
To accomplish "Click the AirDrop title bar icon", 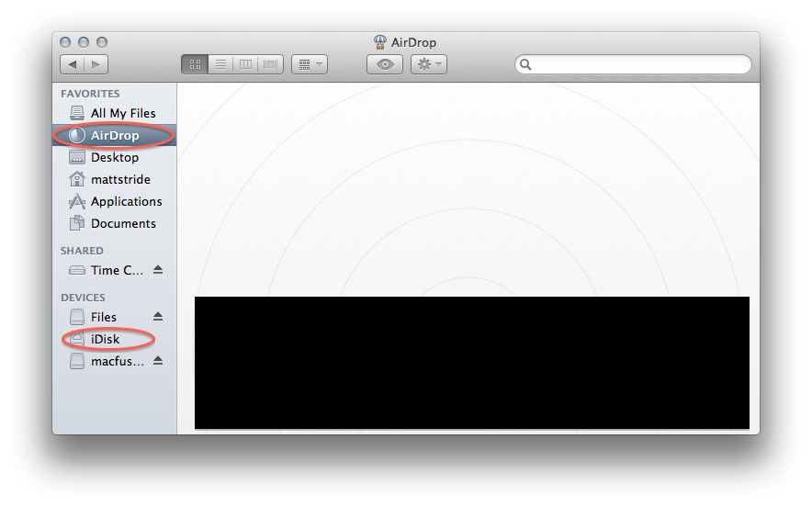I will (380, 42).
